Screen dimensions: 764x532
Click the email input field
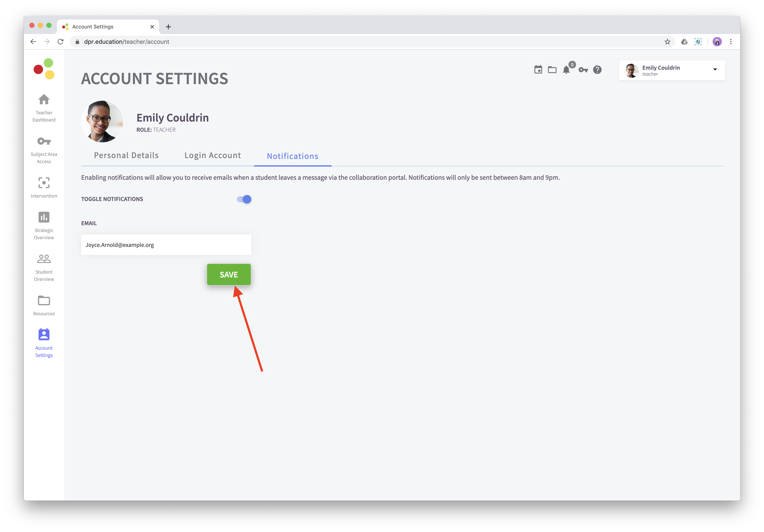(x=166, y=245)
